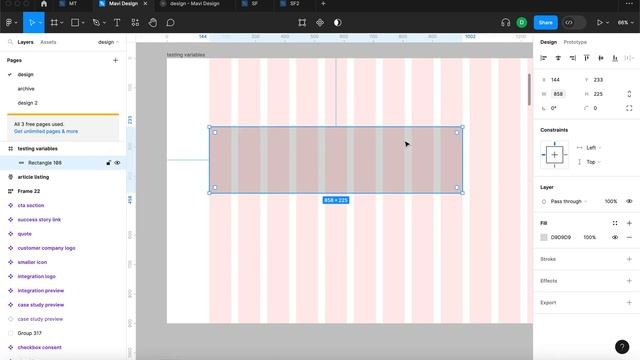Select the Frame tool
Screen dimensions: 640x360
point(54,22)
